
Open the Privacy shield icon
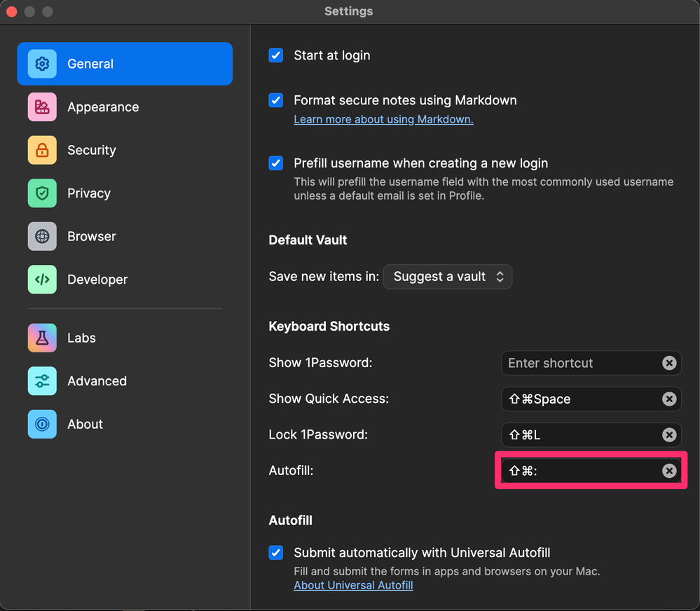[42, 193]
